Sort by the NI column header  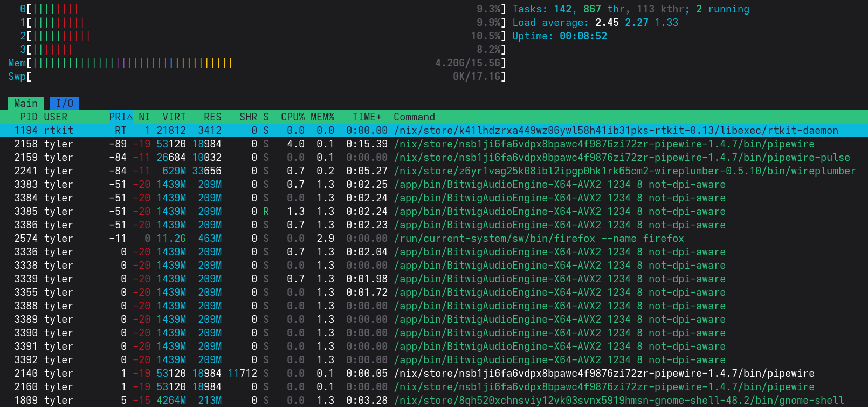144,117
